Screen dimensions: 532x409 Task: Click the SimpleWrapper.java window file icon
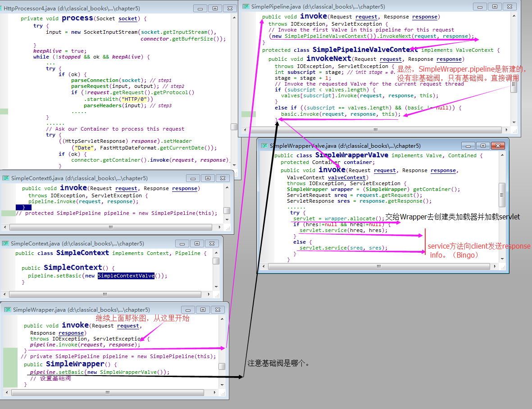[8, 309]
